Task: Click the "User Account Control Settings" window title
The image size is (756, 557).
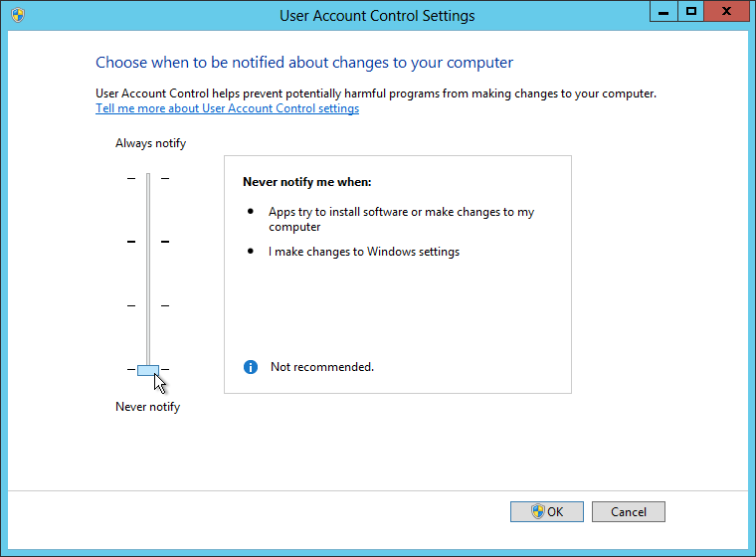Action: coord(378,16)
